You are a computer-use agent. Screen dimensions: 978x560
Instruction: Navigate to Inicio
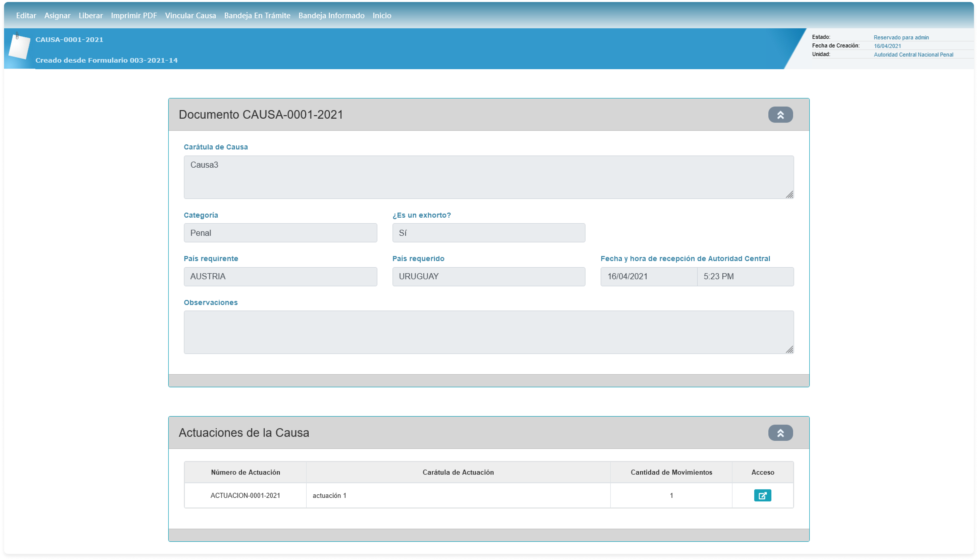tap(382, 15)
